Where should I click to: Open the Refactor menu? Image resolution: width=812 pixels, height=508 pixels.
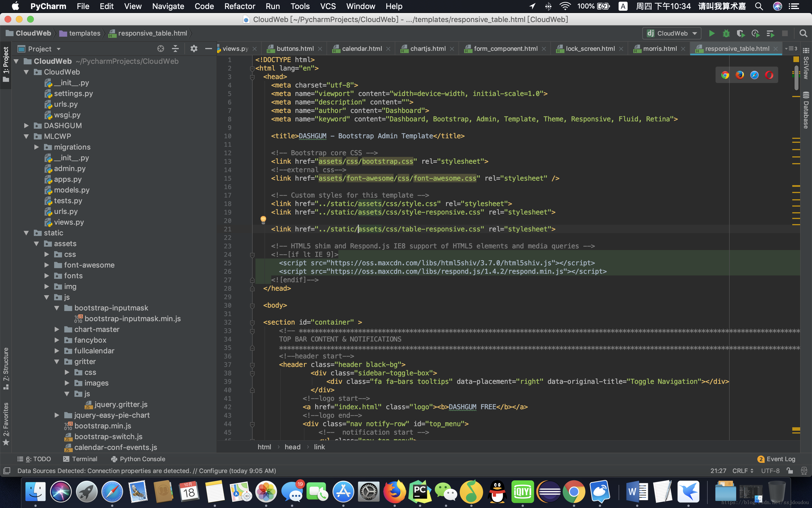[240, 6]
